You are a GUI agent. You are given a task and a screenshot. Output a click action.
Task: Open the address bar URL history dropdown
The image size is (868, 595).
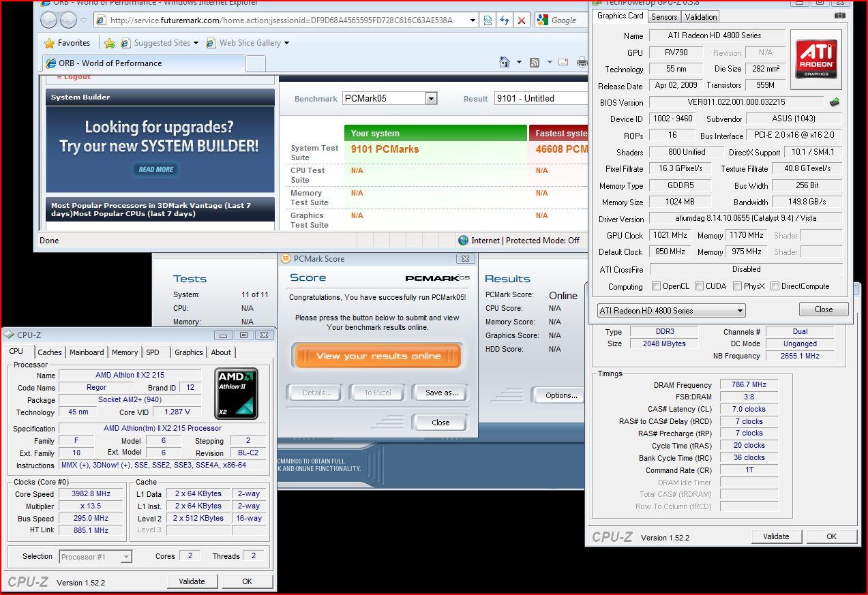[x=473, y=20]
